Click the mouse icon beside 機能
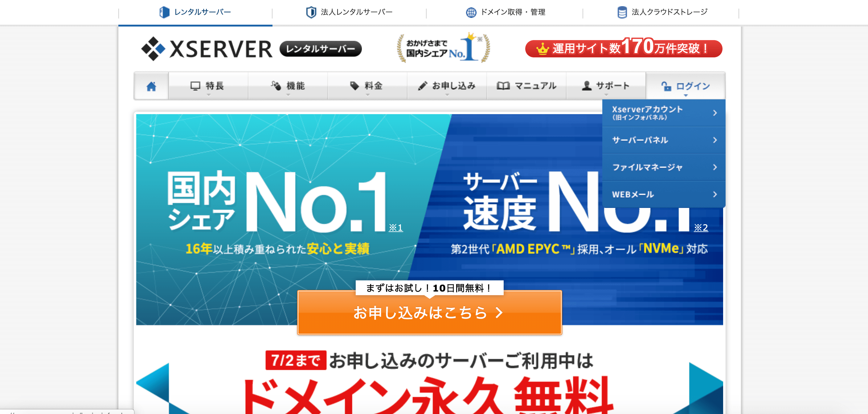Viewport: 868px width, 414px height. pyautogui.click(x=276, y=86)
